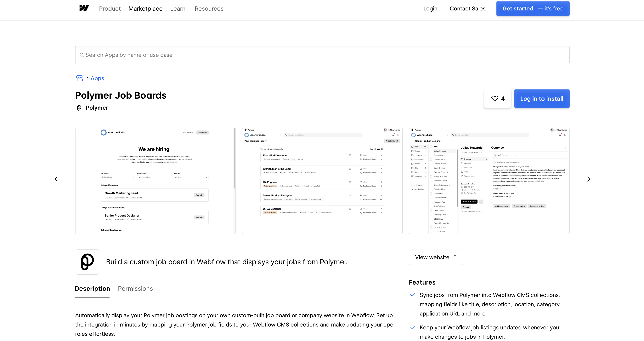Open the assigned jobs screenshot thumbnail

tap(322, 181)
